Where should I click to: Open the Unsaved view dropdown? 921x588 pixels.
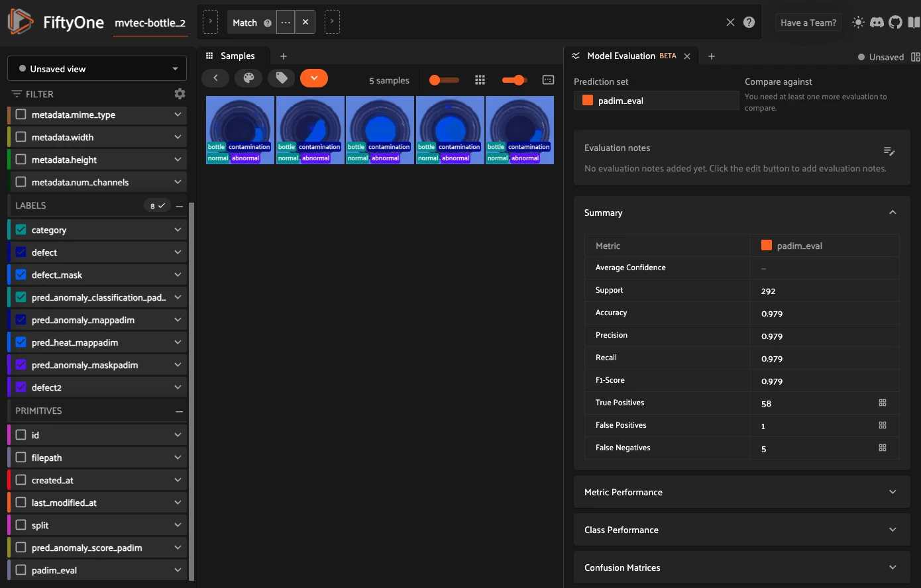click(x=97, y=68)
